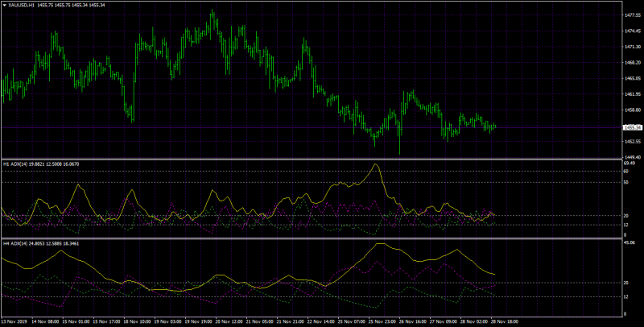Click the 25 Nov 23:00 time label
Screen dimensions: 644x327
382,321
